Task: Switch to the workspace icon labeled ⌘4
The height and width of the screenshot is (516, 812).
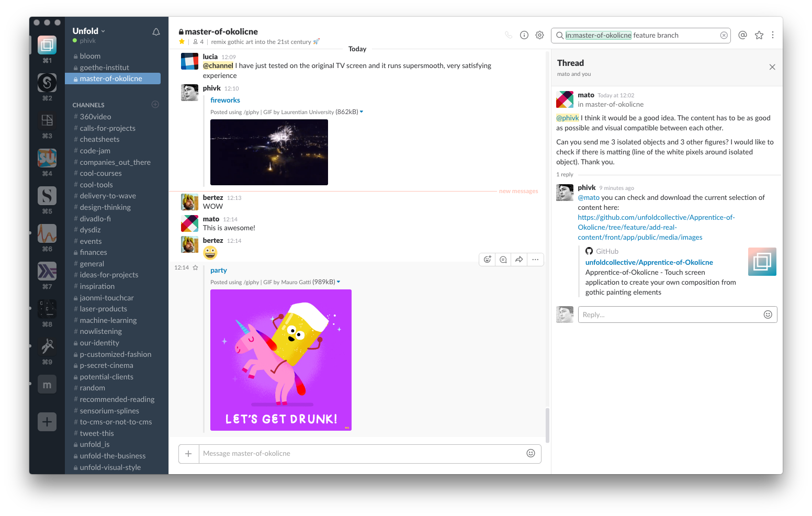Action: (x=47, y=159)
